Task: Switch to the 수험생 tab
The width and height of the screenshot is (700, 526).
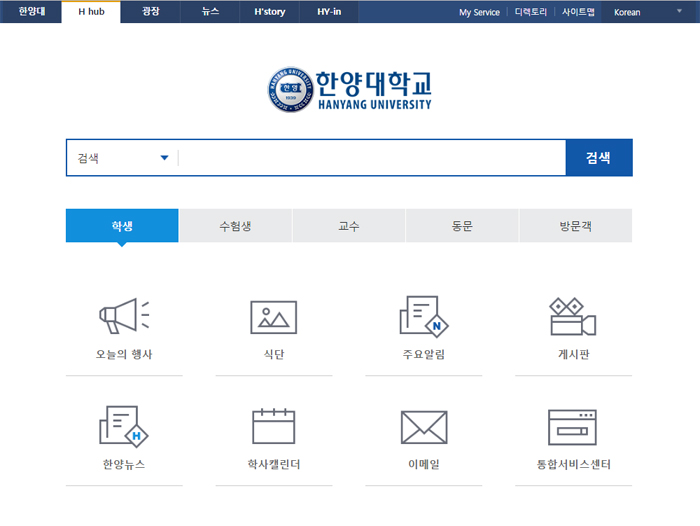Action: 235,225
